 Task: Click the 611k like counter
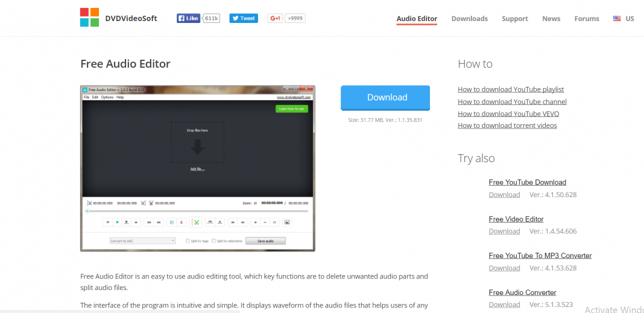(x=211, y=18)
